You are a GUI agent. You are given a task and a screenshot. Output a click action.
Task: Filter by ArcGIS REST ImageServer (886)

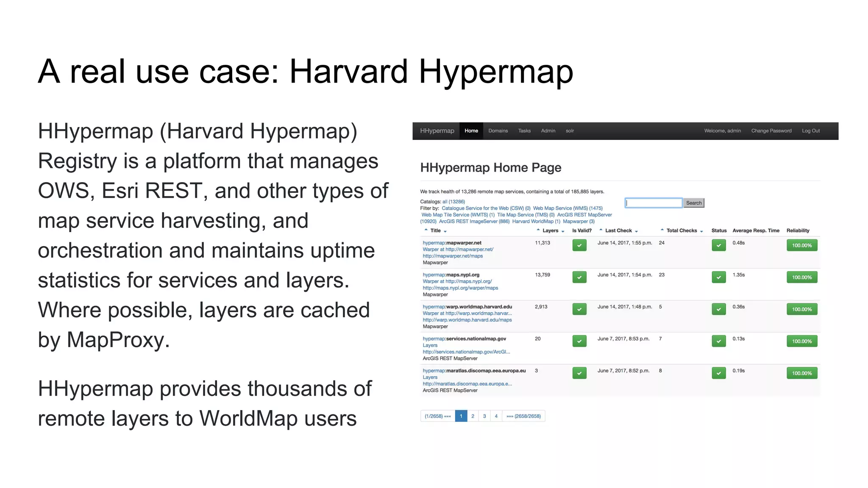click(x=474, y=222)
